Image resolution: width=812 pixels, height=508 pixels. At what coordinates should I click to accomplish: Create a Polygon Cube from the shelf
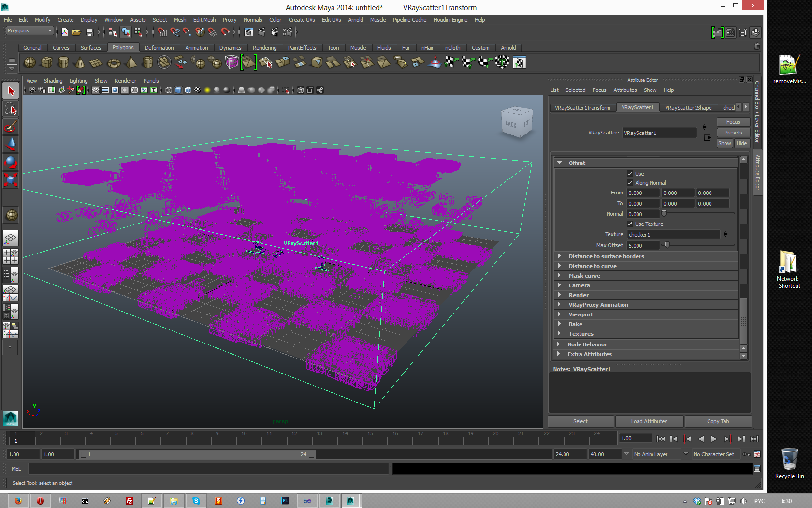pos(47,62)
